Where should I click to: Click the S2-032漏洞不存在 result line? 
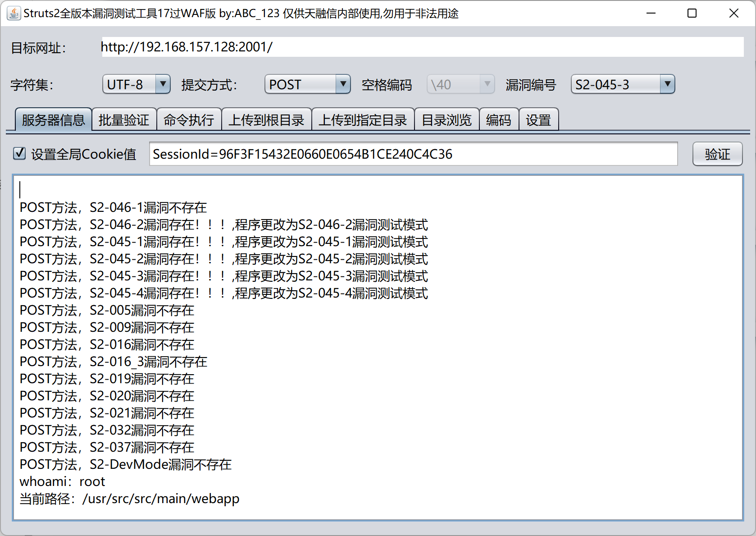tap(107, 430)
